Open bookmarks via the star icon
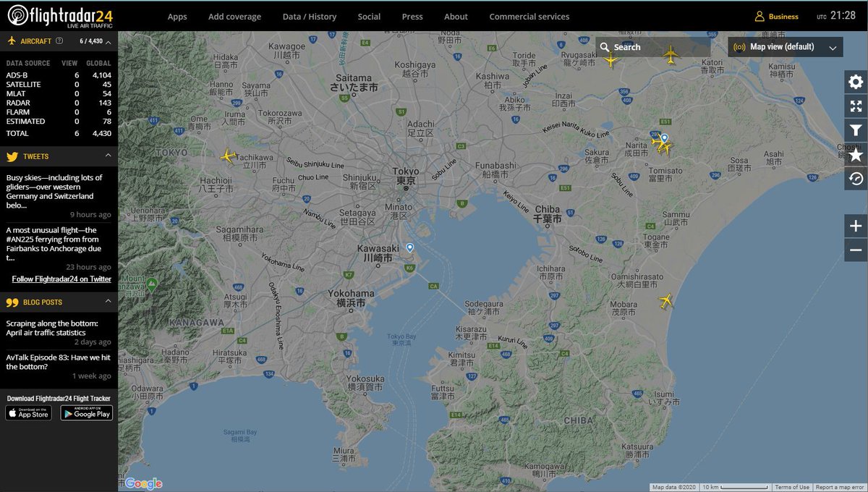Screen dimensions: 868x492 856,154
